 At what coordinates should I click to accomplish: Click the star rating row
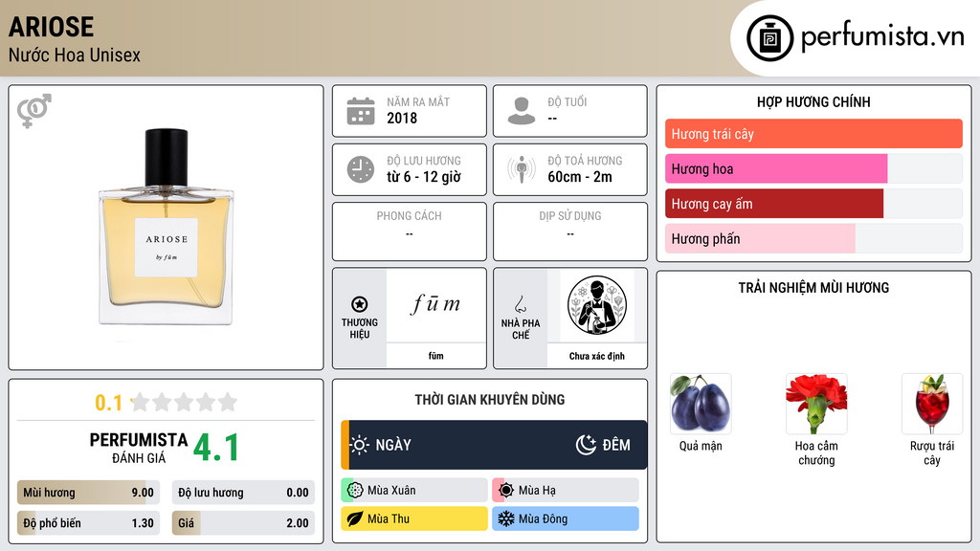click(x=185, y=403)
